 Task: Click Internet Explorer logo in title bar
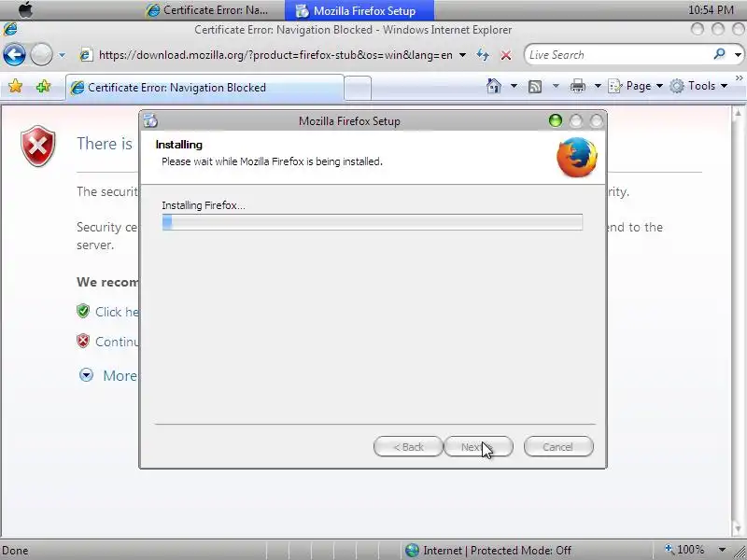tap(10, 30)
